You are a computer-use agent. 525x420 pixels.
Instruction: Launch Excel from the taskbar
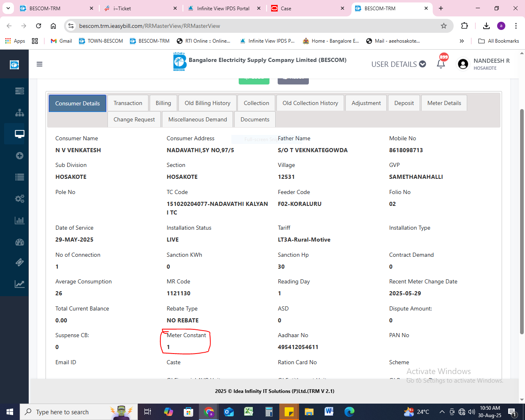[x=249, y=411]
